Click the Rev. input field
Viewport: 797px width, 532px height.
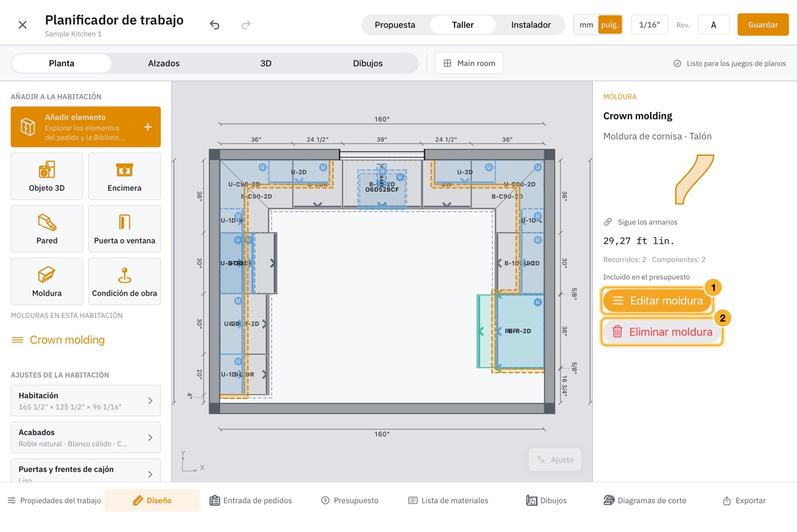(x=713, y=25)
